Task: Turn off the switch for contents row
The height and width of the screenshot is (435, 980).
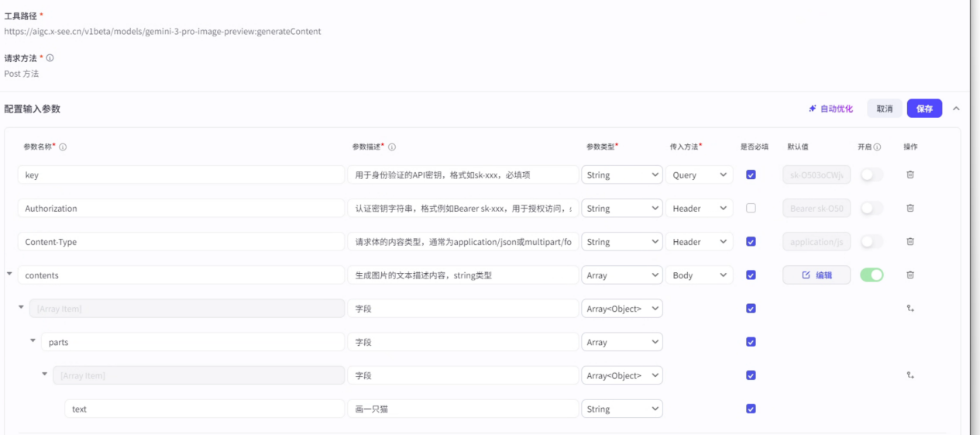Action: [872, 274]
